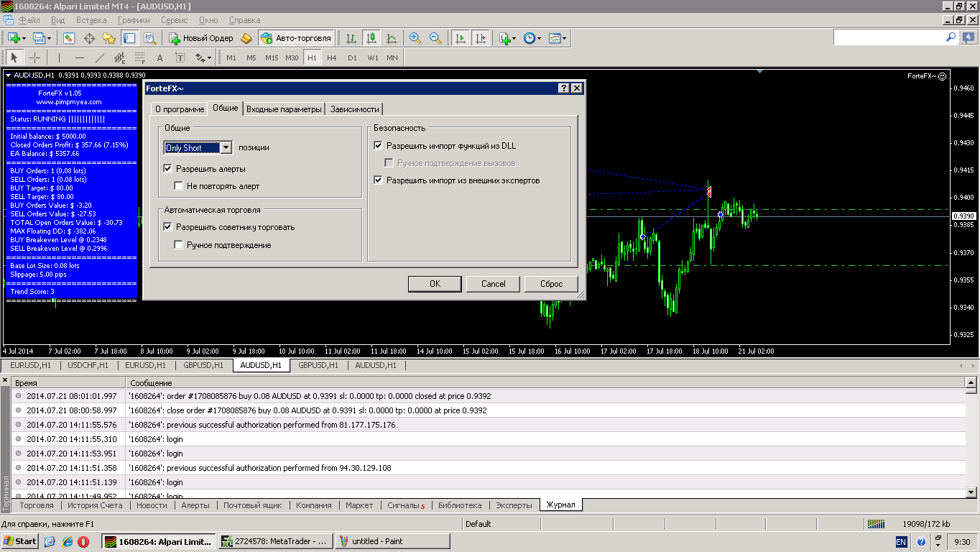Viewport: 980px width, 552px height.
Task: Click the zoom out magnifier icon
Action: (435, 38)
